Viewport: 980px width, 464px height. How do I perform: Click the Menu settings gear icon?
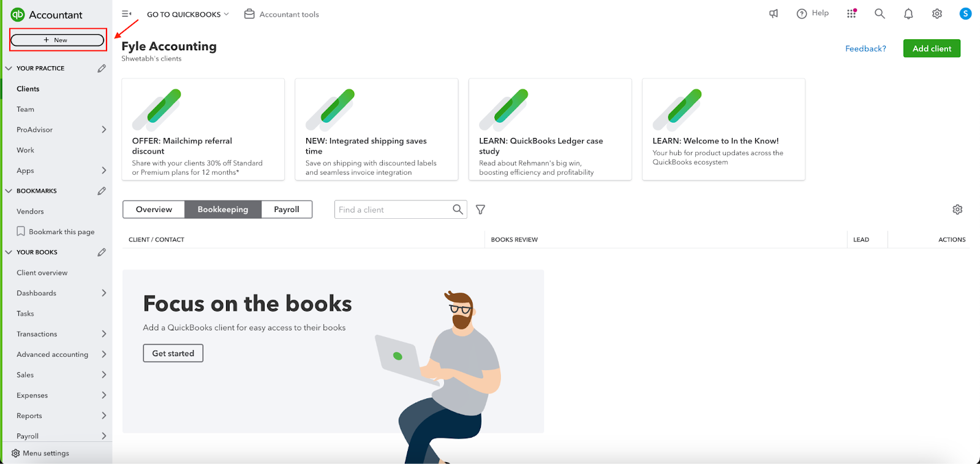point(16,453)
